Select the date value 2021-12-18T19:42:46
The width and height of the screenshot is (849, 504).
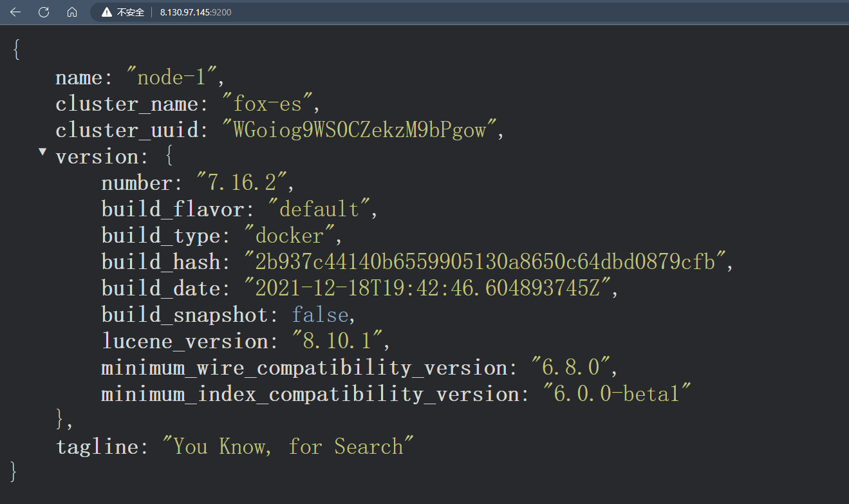[x=428, y=289]
